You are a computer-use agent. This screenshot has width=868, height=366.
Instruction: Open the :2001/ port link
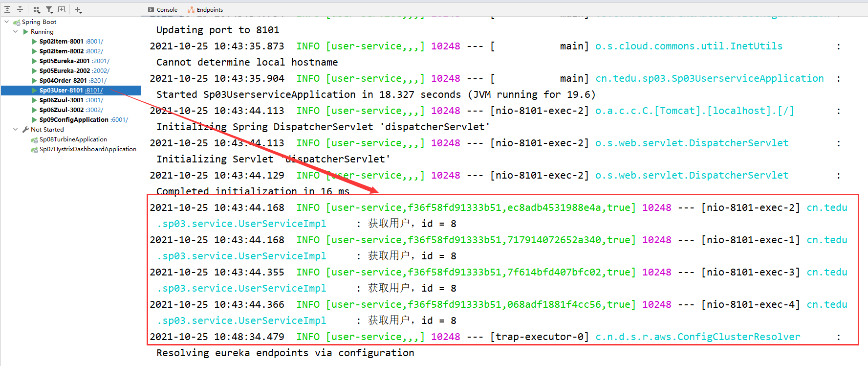tap(101, 61)
